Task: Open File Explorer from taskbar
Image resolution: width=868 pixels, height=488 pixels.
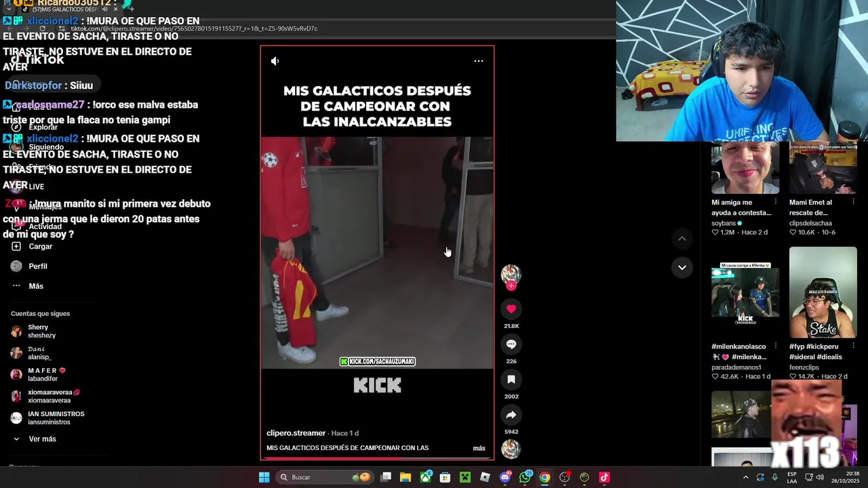Action: pyautogui.click(x=406, y=477)
